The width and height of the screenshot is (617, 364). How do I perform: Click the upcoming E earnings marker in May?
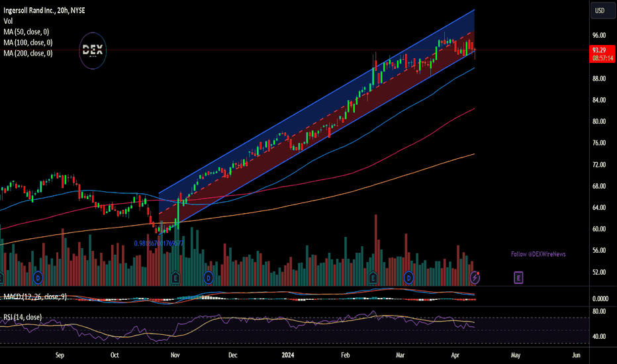coord(518,278)
